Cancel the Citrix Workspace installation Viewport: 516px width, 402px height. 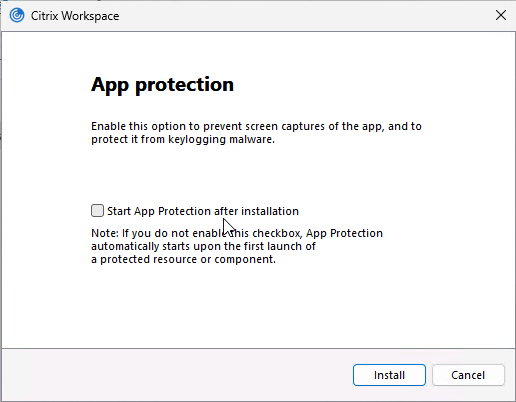point(468,375)
